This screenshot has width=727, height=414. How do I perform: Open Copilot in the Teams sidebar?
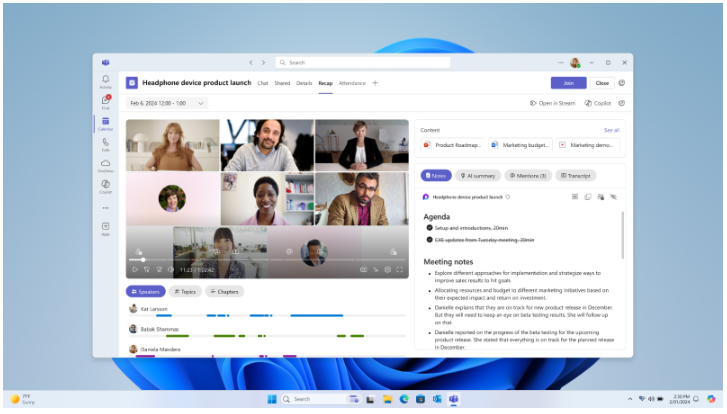tap(105, 186)
